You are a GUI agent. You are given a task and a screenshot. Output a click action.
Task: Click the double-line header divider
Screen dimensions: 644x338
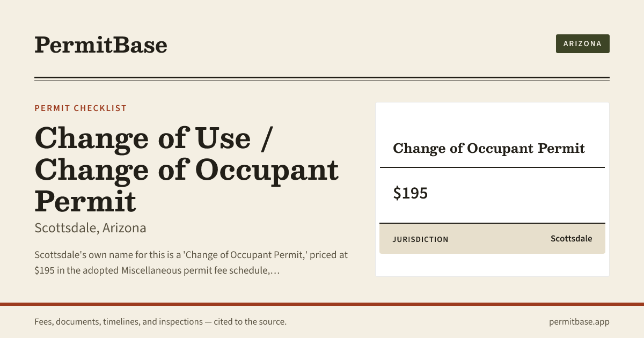[322, 78]
